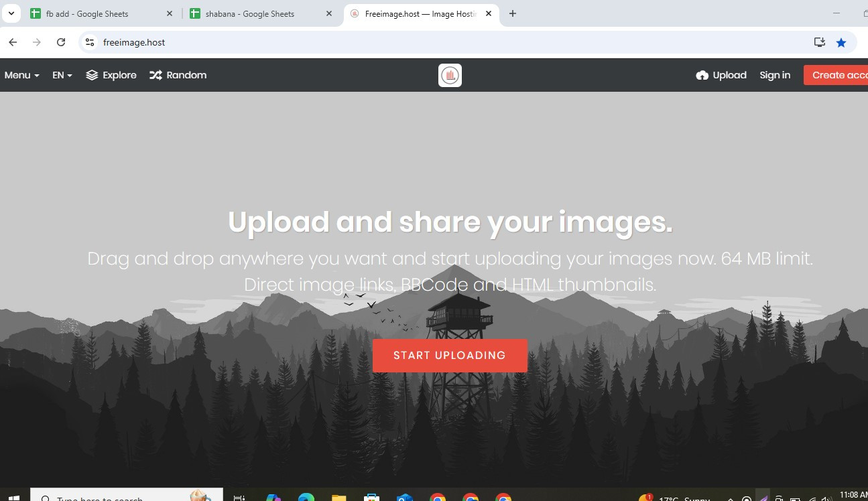Close the shabana Google Sheets tab
868x501 pixels.
click(328, 13)
